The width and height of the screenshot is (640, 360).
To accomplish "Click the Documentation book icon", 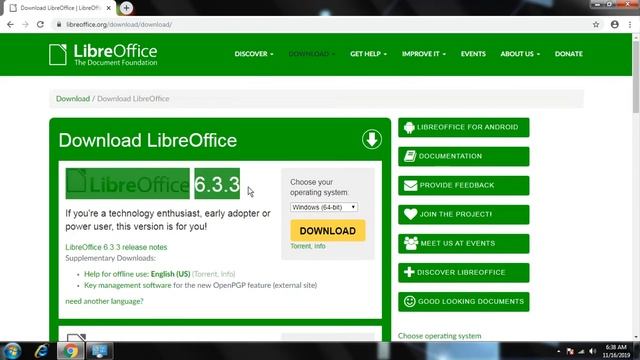I will [x=410, y=156].
